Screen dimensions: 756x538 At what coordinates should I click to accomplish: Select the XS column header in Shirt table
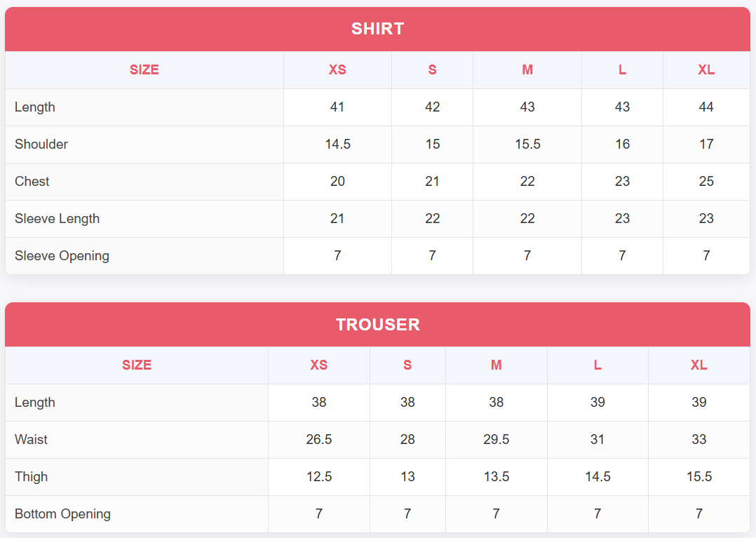337,70
